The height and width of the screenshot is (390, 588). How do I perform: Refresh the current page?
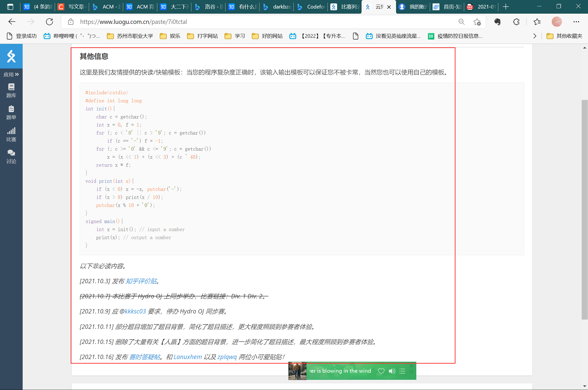49,22
